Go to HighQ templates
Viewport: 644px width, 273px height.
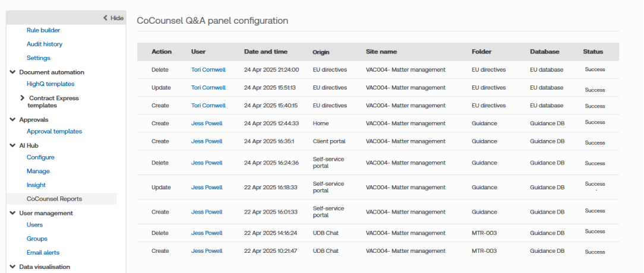[50, 84]
